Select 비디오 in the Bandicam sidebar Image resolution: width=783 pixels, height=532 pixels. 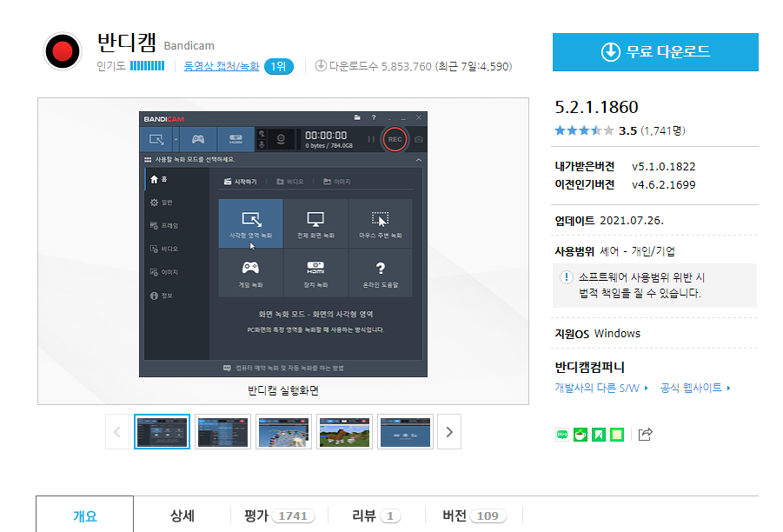pos(176,249)
